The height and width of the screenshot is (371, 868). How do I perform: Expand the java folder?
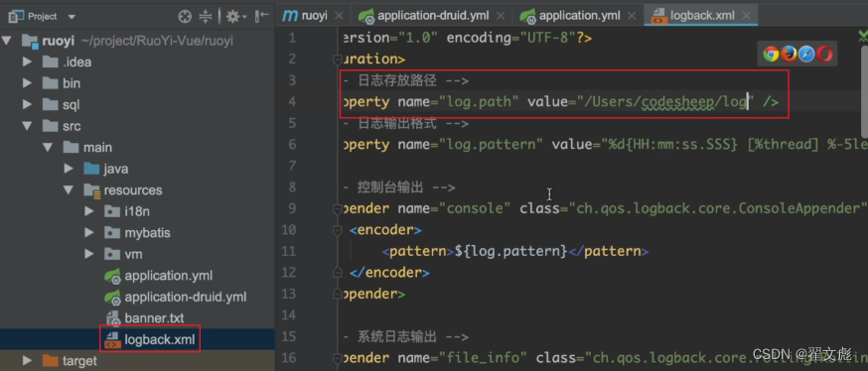(x=69, y=169)
